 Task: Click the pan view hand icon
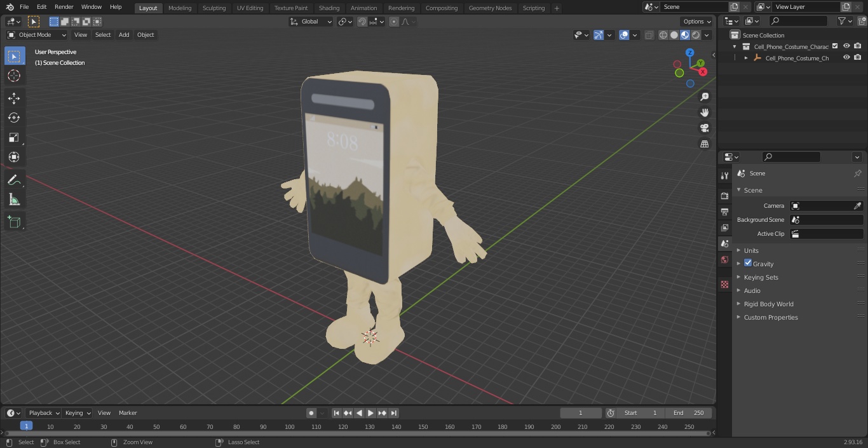(x=704, y=112)
